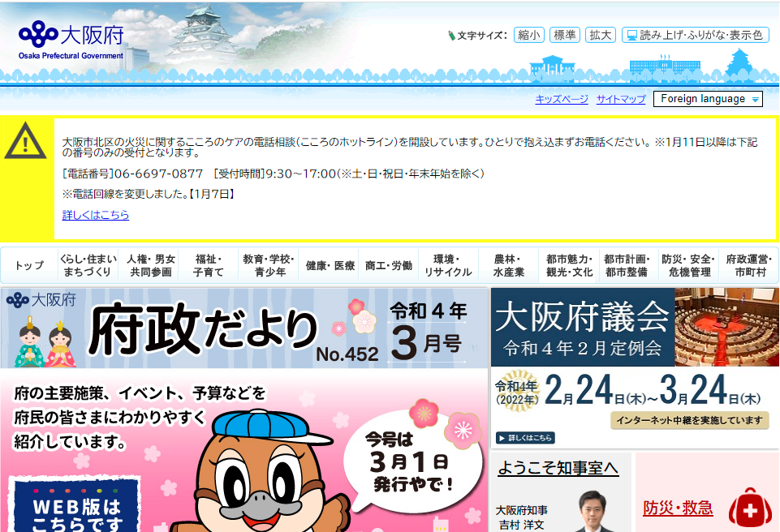Set text size to 標準
The width and height of the screenshot is (780, 532).
(x=565, y=35)
